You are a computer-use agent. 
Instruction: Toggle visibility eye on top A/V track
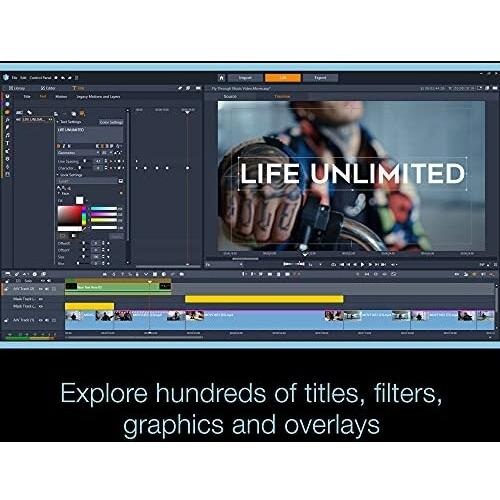point(41,289)
